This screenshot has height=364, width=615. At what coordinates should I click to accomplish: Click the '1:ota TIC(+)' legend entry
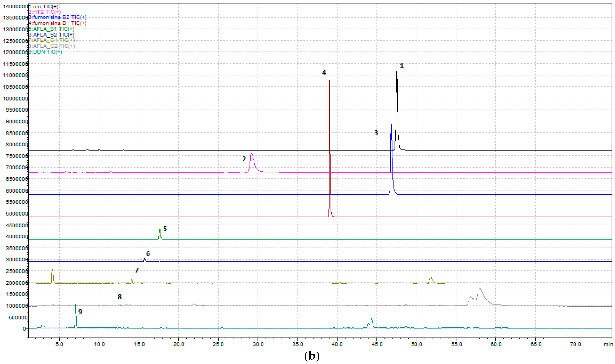(43, 6)
